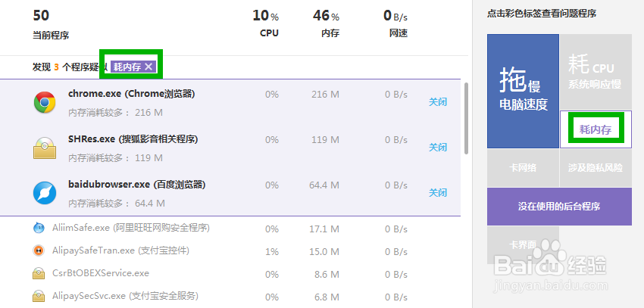Image resolution: width=644 pixels, height=308 pixels.
Task: Close baidubrowser.exe using its 关闭 link
Action: click(x=438, y=192)
